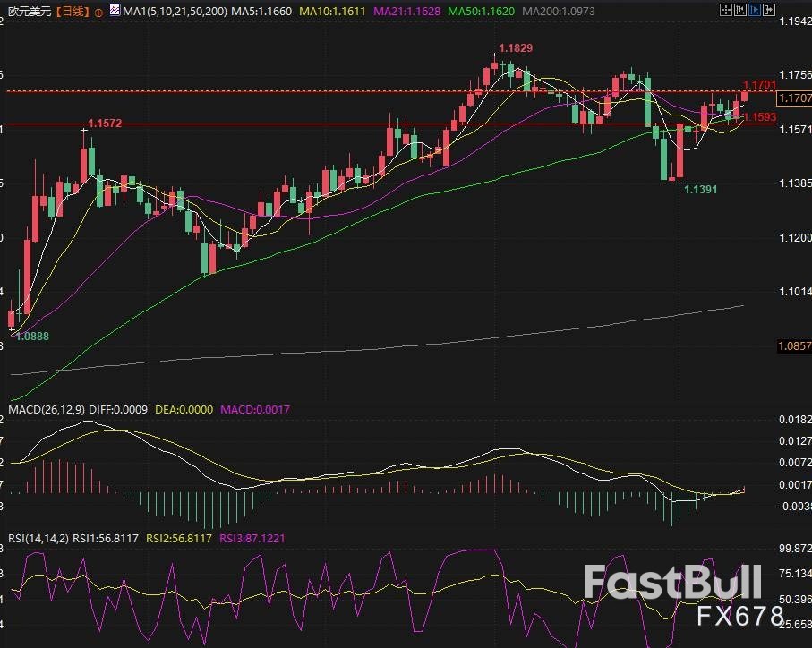Click the white MA5 value label
The width and height of the screenshot is (812, 648).
point(260,13)
